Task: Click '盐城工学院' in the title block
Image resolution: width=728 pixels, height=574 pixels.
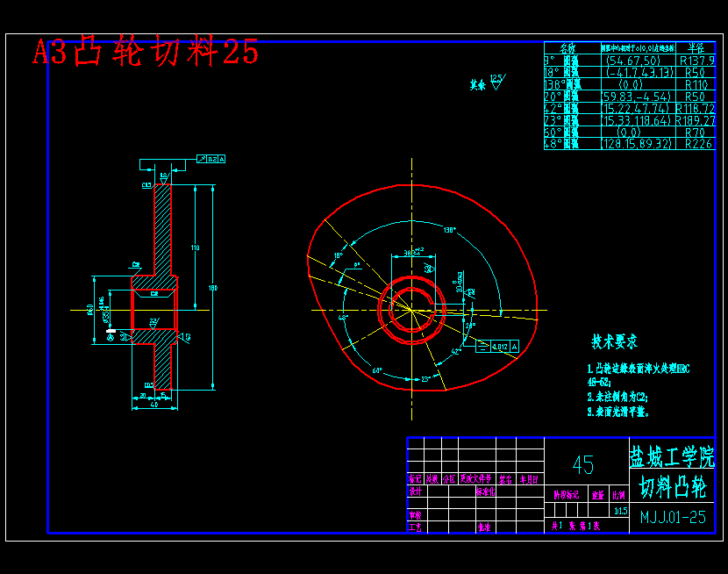Action: (x=672, y=456)
